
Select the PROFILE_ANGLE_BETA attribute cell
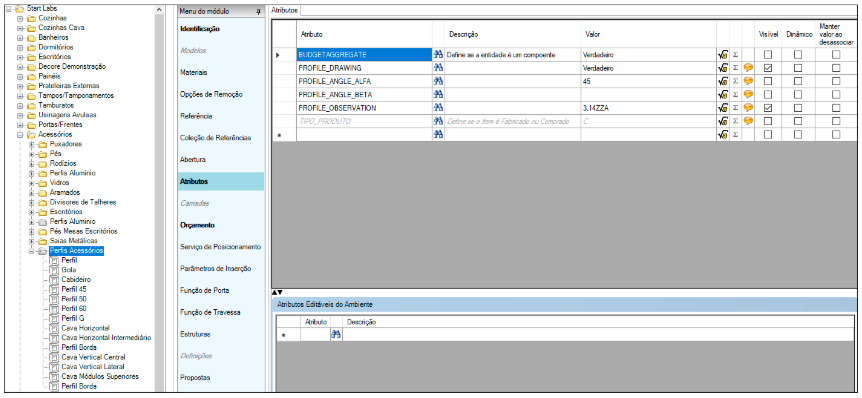point(364,95)
